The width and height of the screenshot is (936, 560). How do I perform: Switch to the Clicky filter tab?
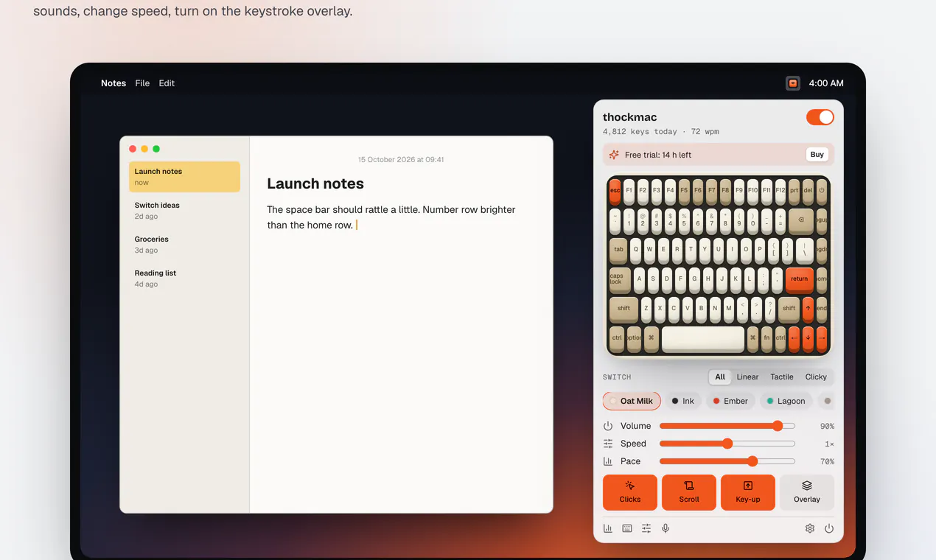[816, 377]
